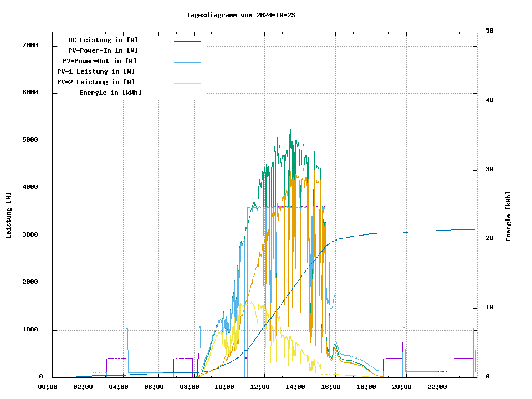Viewport: 532px width, 399px height.
Task: Click the yellow PV-2 Leistung legend line
Action: 187,83
